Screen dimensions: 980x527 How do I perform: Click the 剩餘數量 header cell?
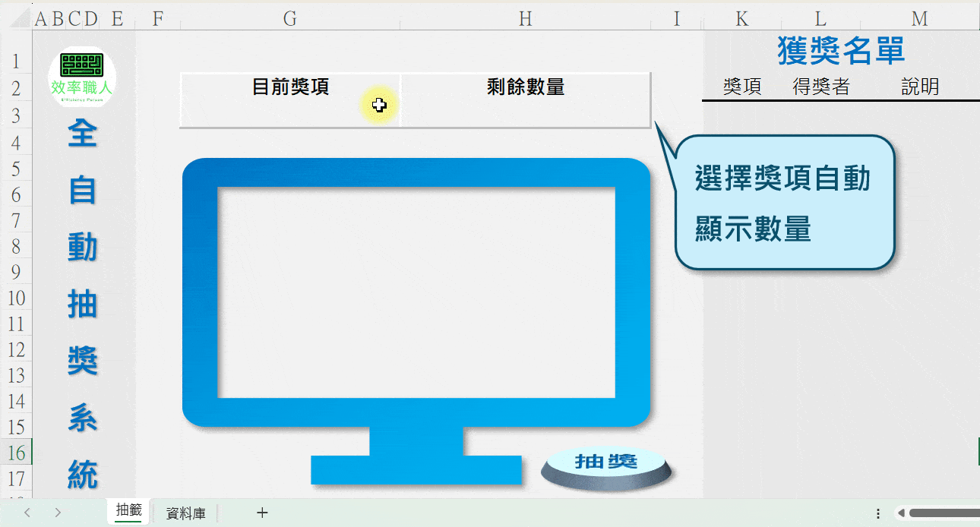tap(525, 87)
